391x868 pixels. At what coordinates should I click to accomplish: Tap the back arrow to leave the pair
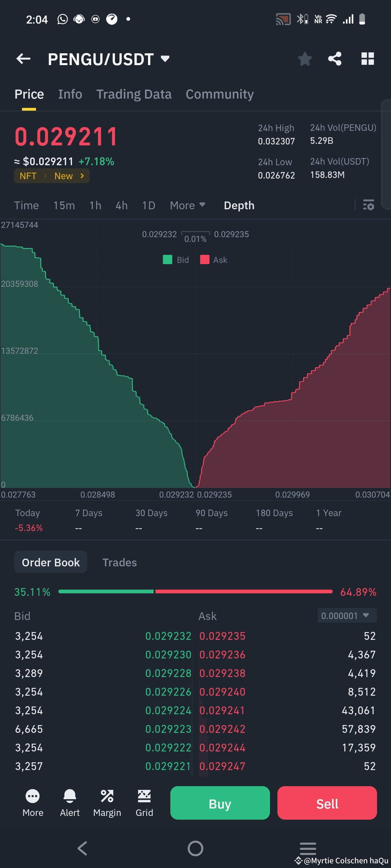coord(23,59)
